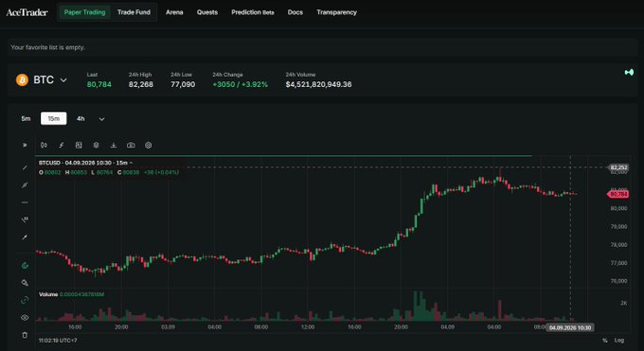Toggle percentage scale with the % button
The image size is (644, 351).
point(604,341)
